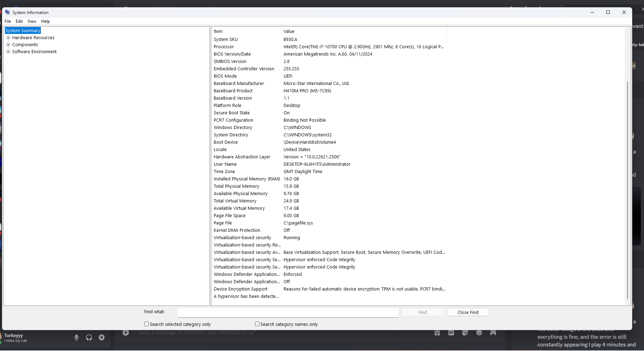This screenshot has height=351, width=644.
Task: Open the View menu
Action: 32,21
